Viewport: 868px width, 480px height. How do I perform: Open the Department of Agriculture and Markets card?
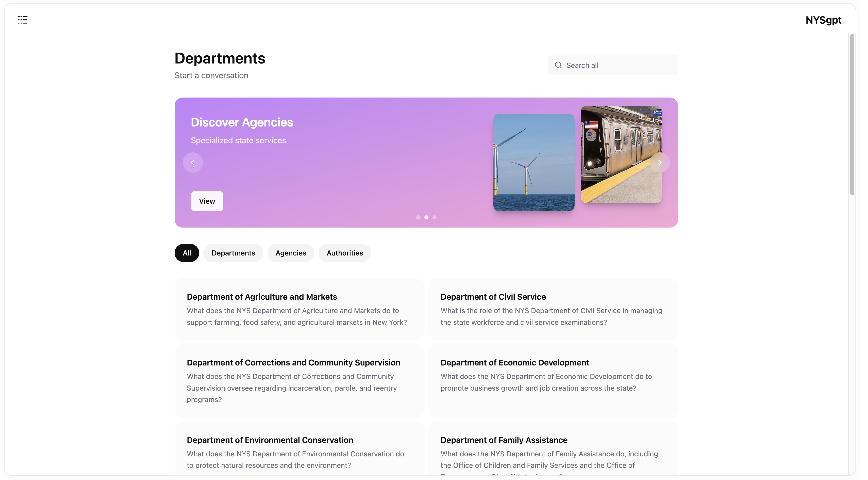299,309
